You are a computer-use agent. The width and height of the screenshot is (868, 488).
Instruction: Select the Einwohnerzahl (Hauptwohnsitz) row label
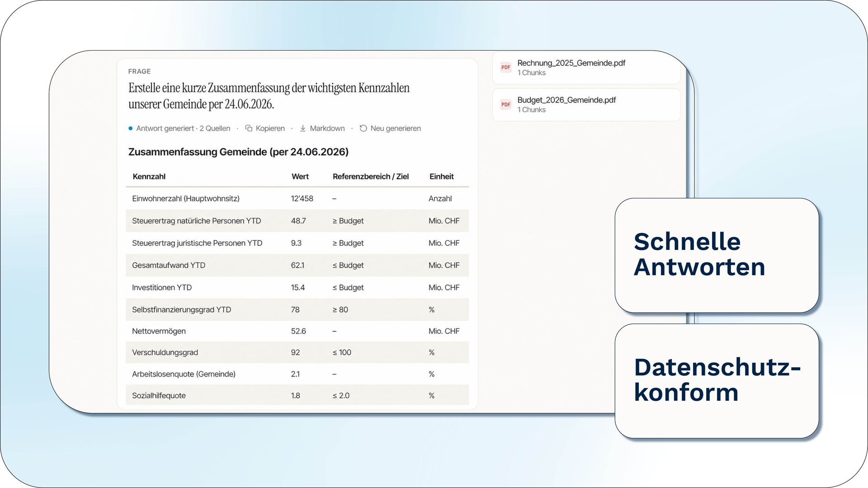click(186, 198)
